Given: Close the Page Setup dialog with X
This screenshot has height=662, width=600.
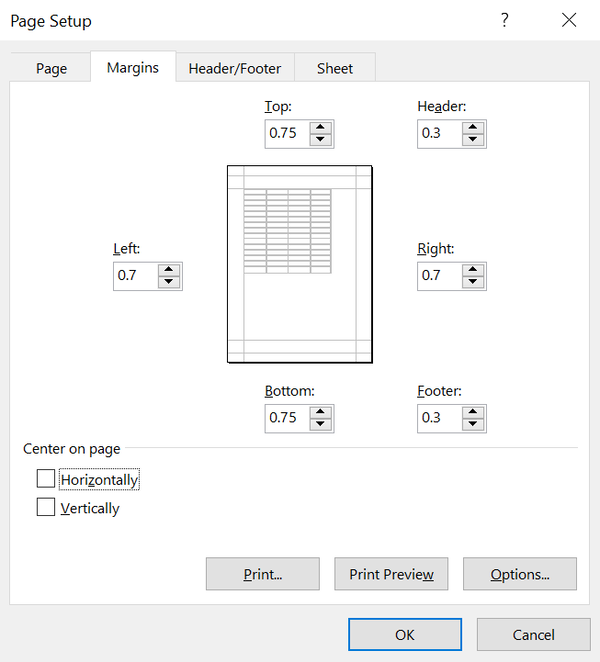Looking at the screenshot, I should pyautogui.click(x=569, y=20).
